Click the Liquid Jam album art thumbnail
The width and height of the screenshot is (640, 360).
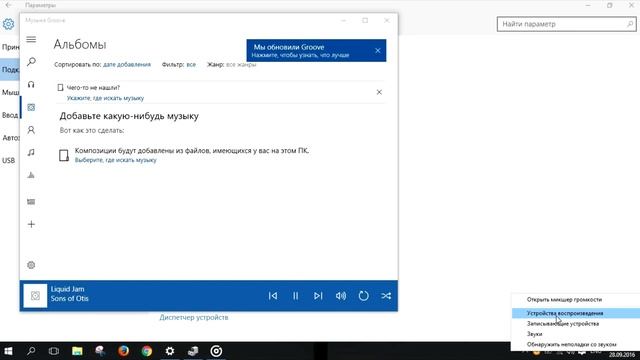[x=35, y=296]
